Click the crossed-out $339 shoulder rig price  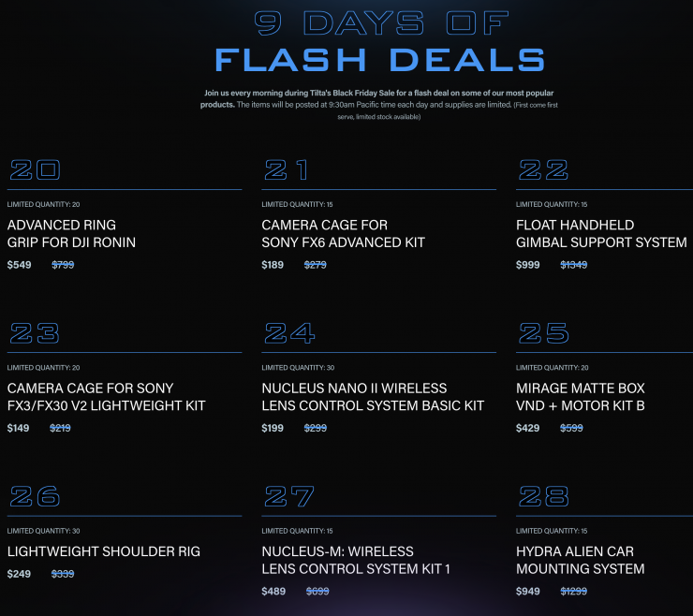click(63, 574)
